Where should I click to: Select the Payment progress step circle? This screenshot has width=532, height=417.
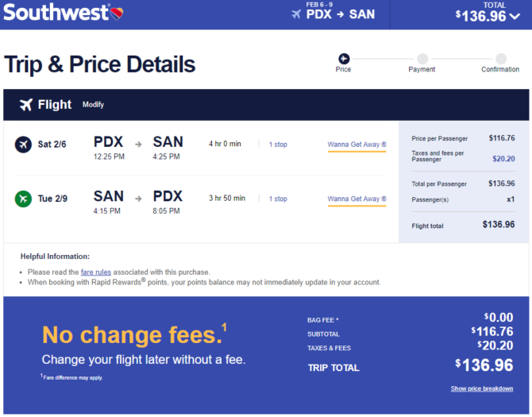point(422,59)
